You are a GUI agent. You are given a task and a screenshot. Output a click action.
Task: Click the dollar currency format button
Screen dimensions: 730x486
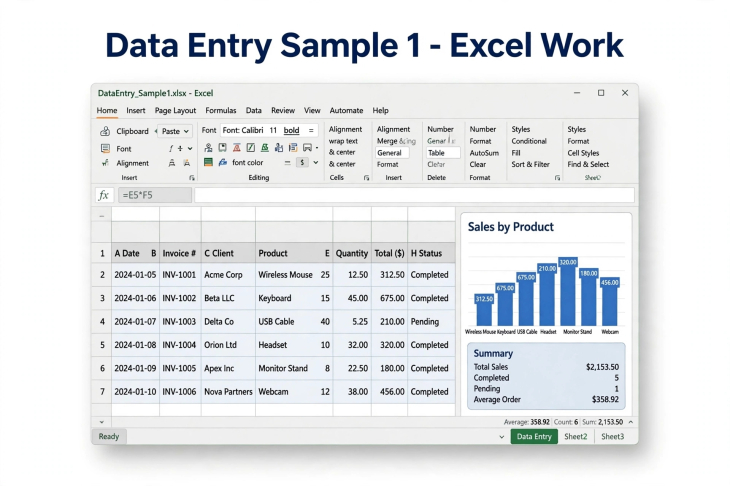pyautogui.click(x=303, y=162)
